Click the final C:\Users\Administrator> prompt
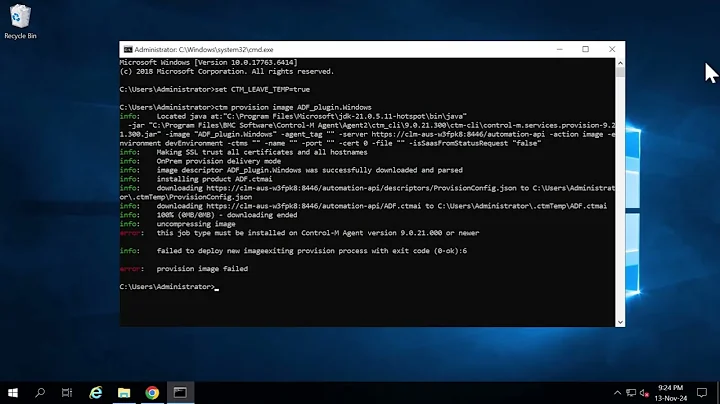The image size is (720, 404). pos(167,286)
